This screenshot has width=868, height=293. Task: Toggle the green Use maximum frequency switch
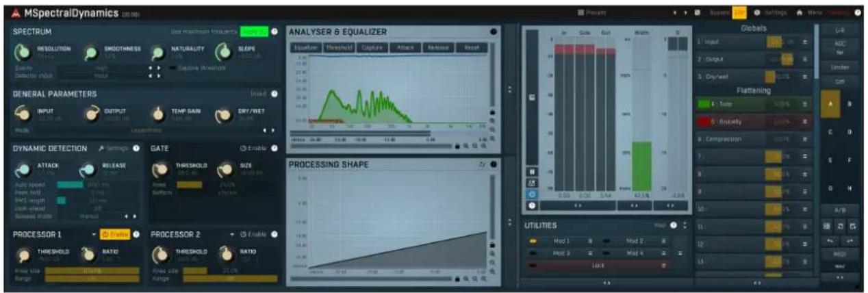coord(254,31)
